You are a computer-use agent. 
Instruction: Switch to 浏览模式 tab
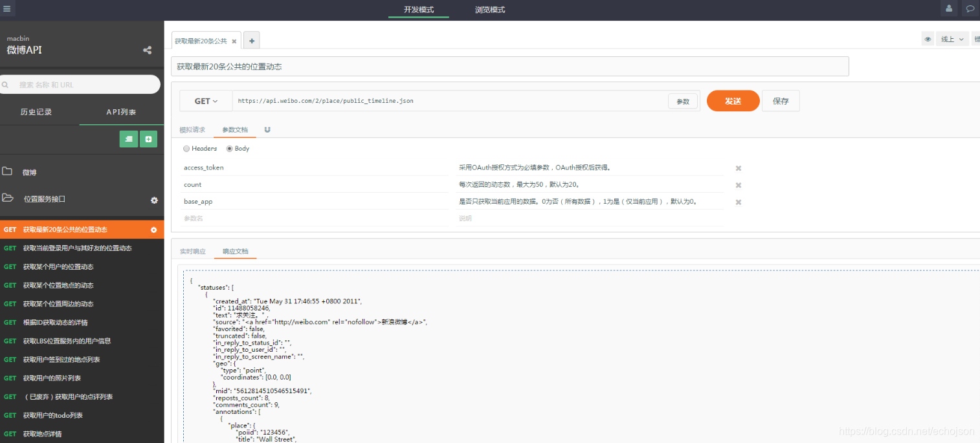point(490,10)
